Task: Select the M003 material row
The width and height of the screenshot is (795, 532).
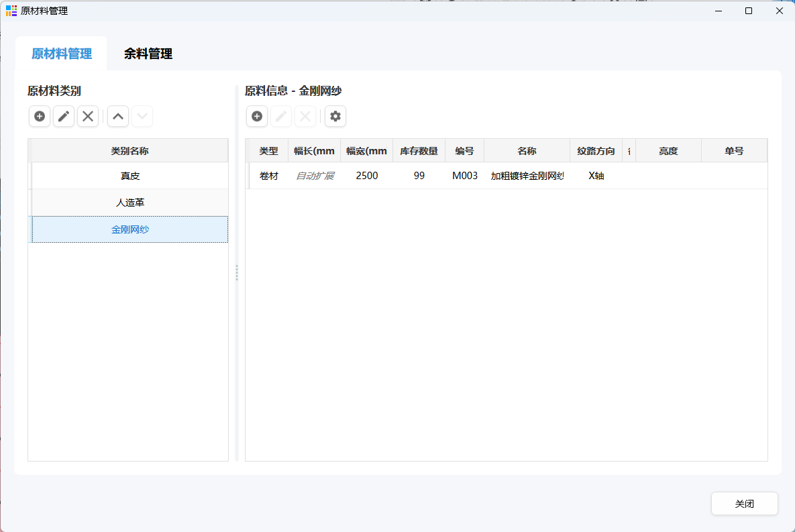Action: pos(464,176)
